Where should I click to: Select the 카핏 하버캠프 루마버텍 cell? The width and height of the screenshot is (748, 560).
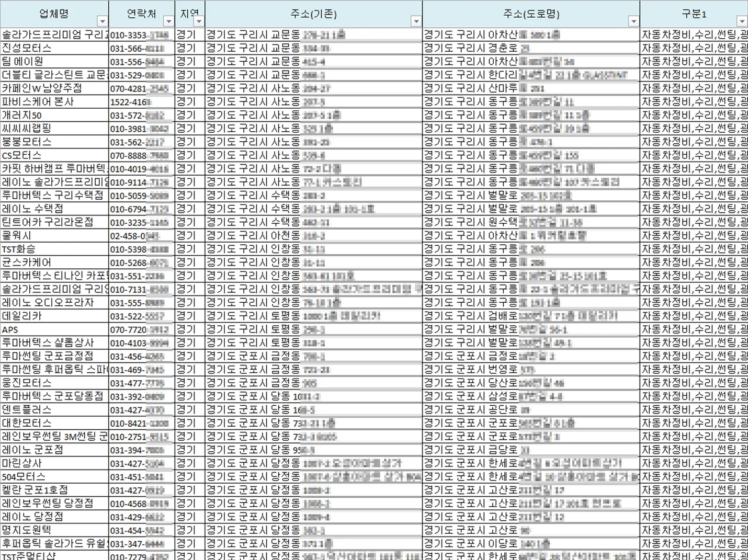54,169
